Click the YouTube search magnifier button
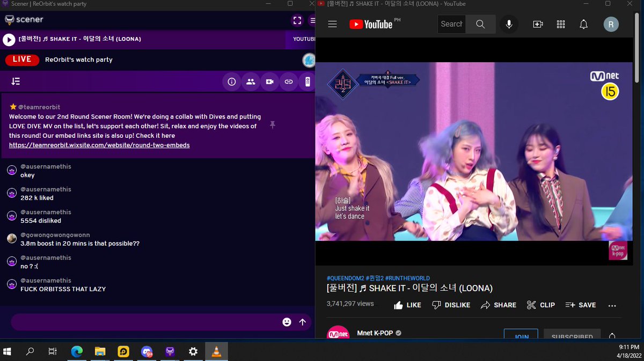 [480, 24]
